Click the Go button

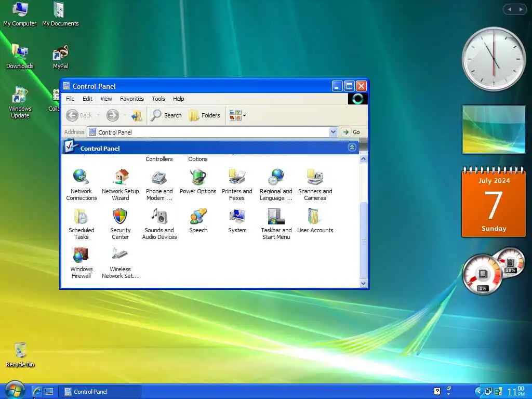[351, 132]
